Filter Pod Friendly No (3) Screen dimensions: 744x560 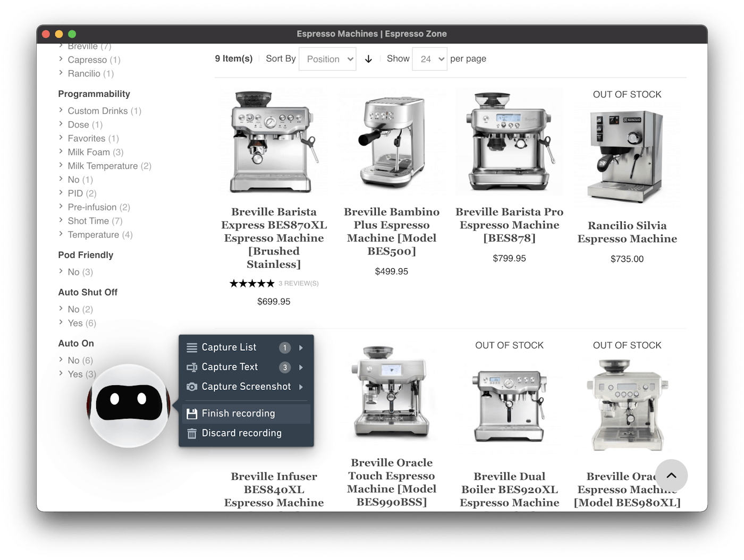(80, 272)
